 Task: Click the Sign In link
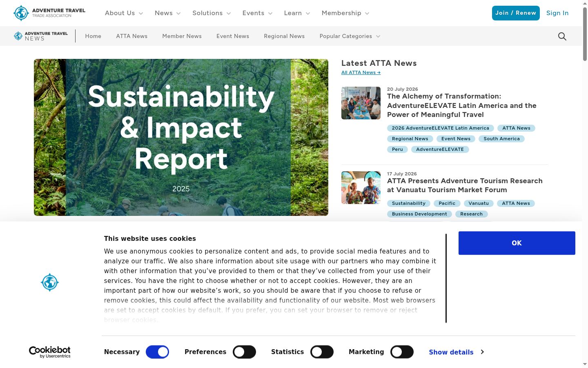tap(557, 13)
